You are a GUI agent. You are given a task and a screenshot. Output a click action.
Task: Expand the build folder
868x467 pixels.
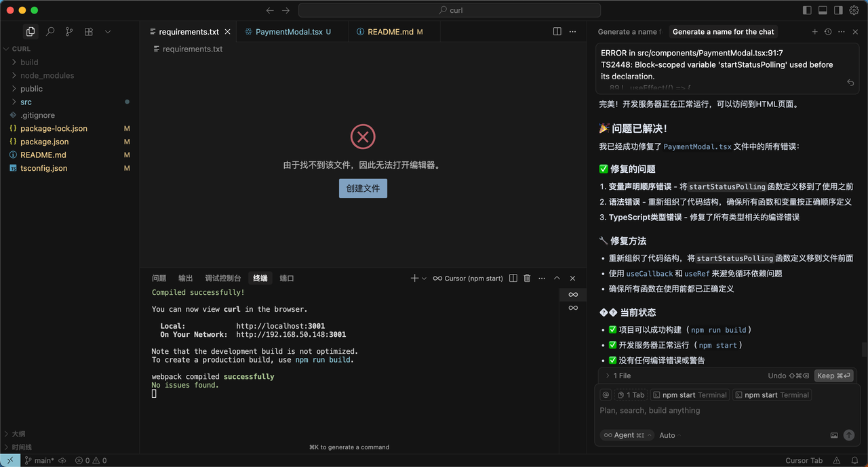click(69, 62)
